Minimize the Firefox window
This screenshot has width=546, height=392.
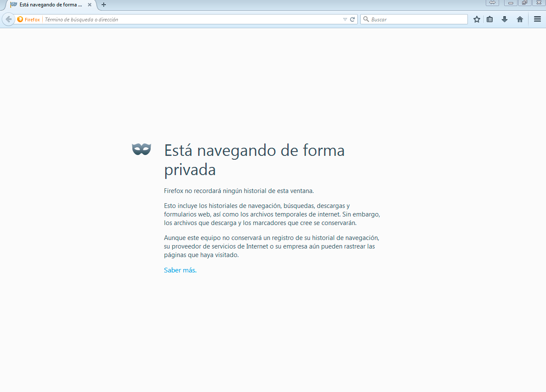click(511, 3)
